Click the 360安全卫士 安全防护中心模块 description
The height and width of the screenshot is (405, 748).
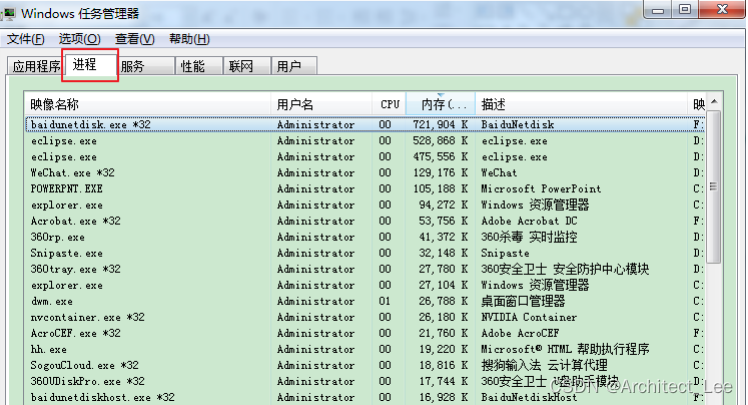(x=565, y=269)
